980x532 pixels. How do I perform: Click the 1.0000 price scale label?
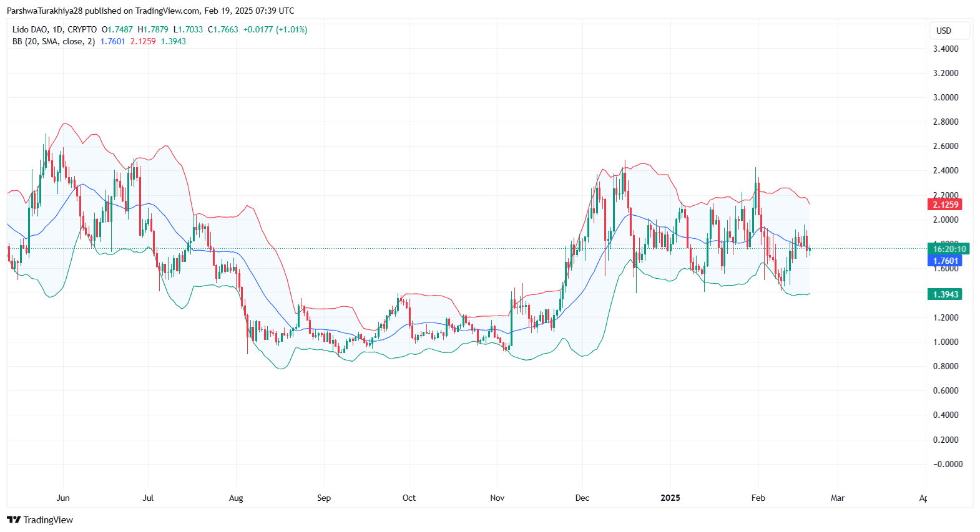(x=945, y=342)
